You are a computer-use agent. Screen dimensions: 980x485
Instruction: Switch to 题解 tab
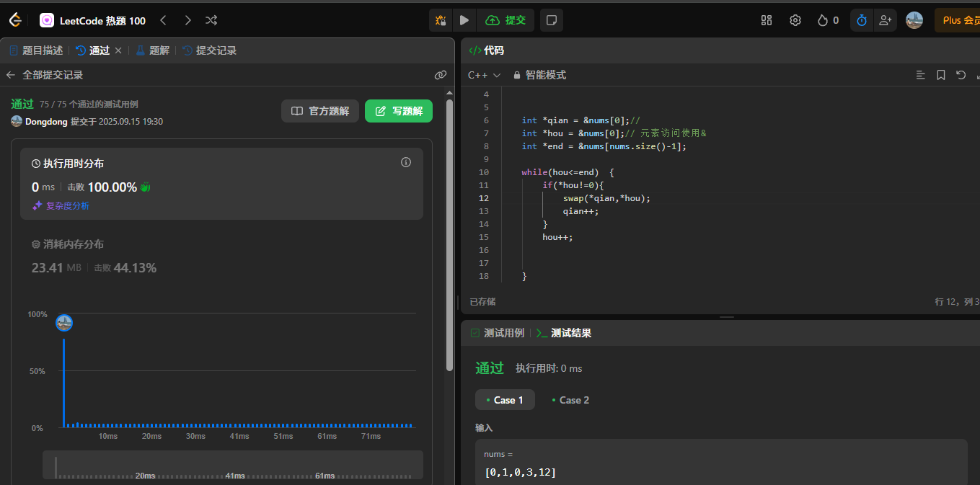[x=153, y=50]
